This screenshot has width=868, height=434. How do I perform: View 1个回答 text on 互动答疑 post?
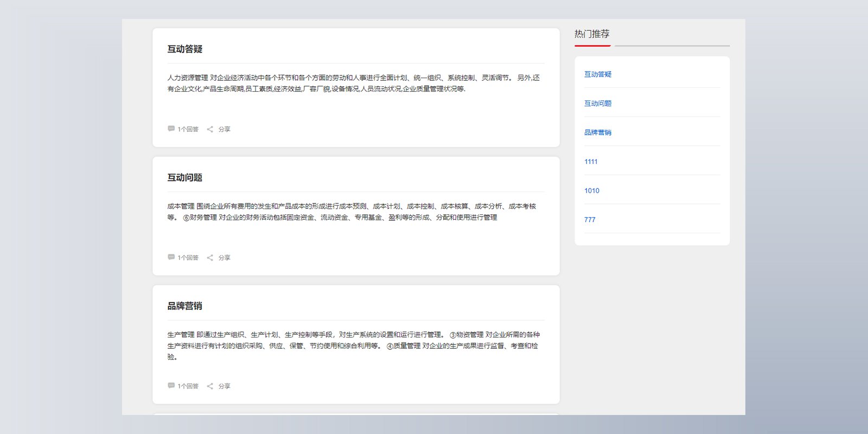point(188,129)
